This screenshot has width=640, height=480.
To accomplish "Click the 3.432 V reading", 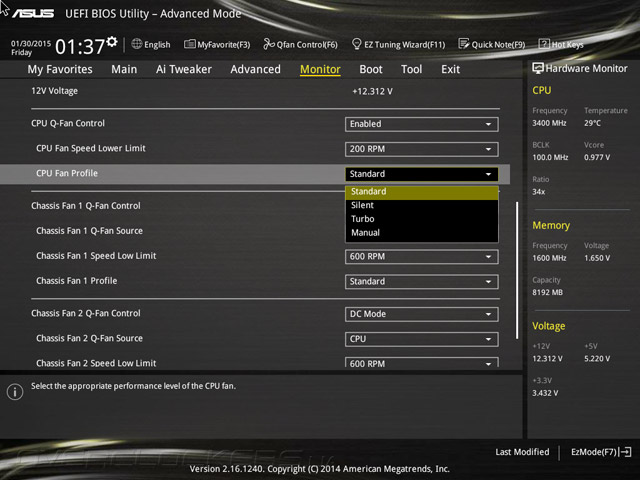I will click(545, 393).
